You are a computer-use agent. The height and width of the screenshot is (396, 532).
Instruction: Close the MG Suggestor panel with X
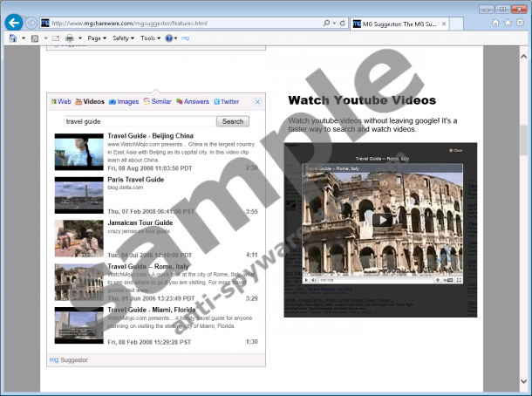point(257,102)
